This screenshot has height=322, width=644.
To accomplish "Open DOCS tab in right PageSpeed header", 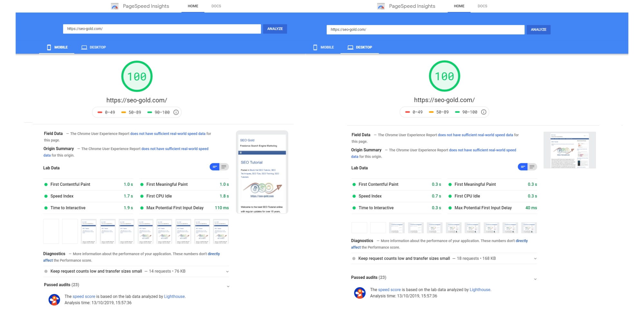I will tap(482, 6).
